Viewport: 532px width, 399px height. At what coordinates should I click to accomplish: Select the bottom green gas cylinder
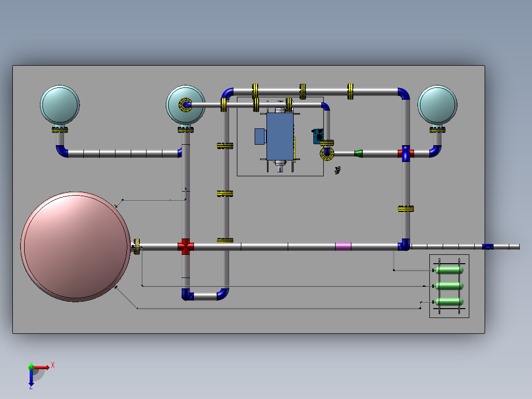[x=449, y=302]
